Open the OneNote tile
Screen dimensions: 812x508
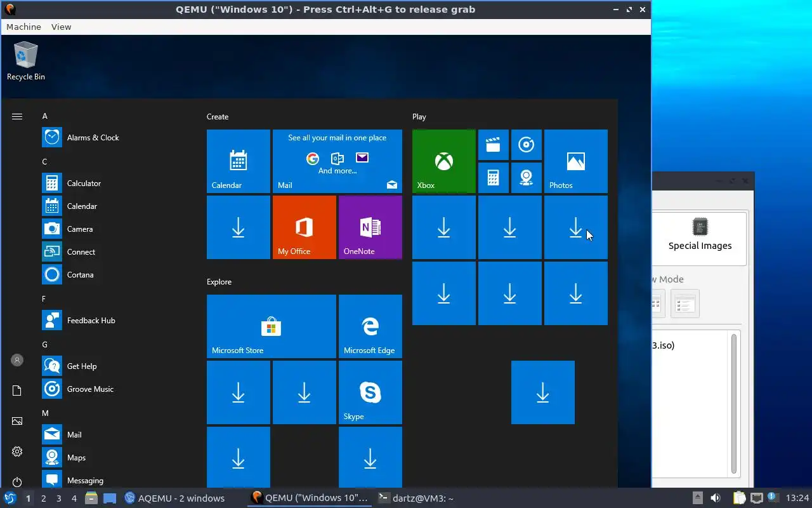370,227
